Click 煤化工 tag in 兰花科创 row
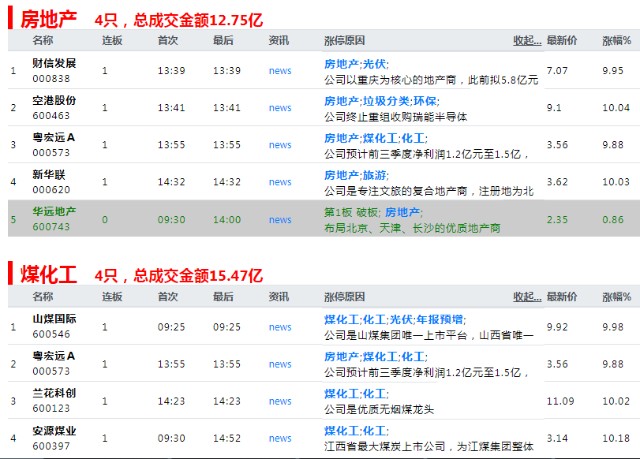 point(342,394)
